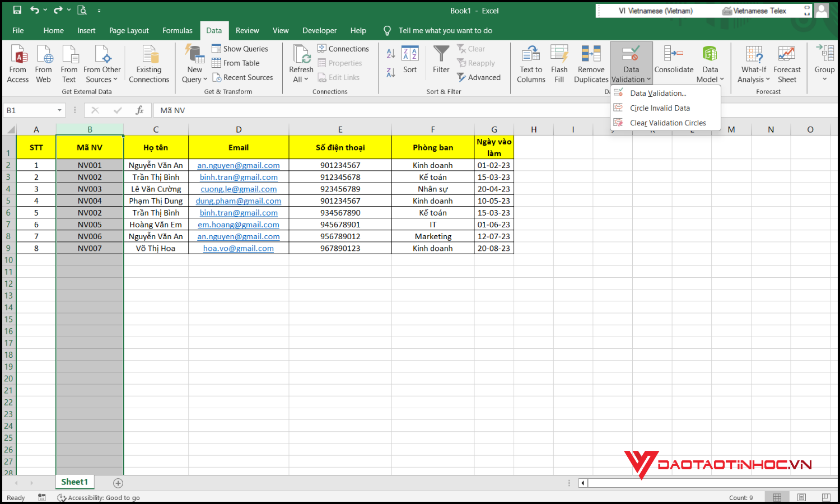The image size is (840, 504).
Task: Switch to the Page Layout tab
Action: point(129,31)
